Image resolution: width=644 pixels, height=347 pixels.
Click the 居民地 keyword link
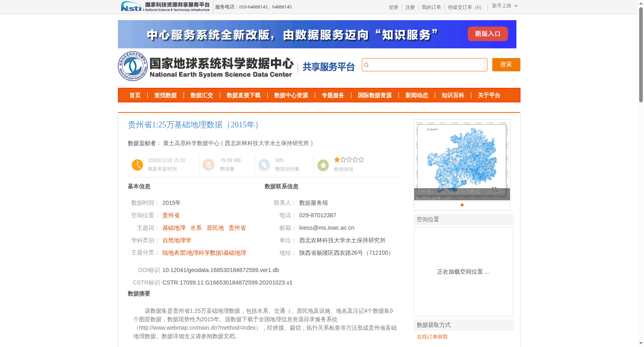(x=215, y=228)
